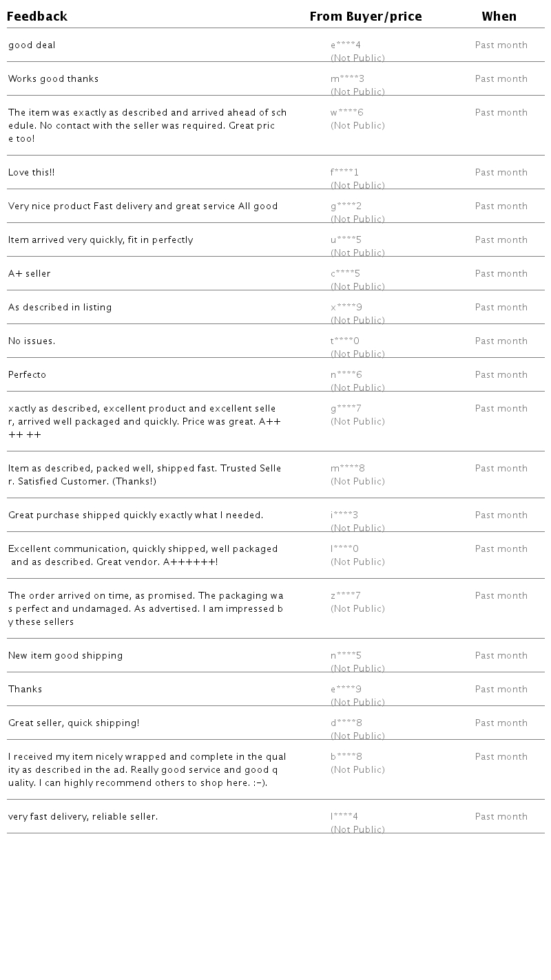This screenshot has height=980, width=551.
Task: Select the 'A+ seller' feedback text
Action: pos(29,274)
